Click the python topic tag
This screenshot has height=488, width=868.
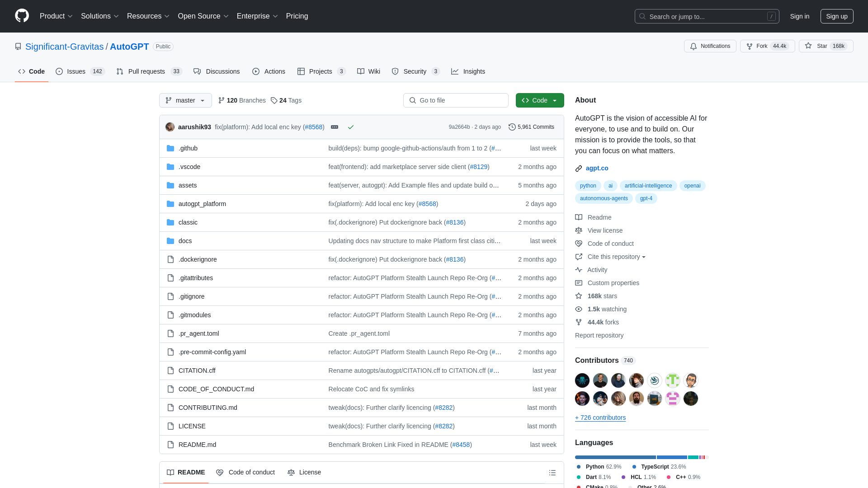click(588, 186)
